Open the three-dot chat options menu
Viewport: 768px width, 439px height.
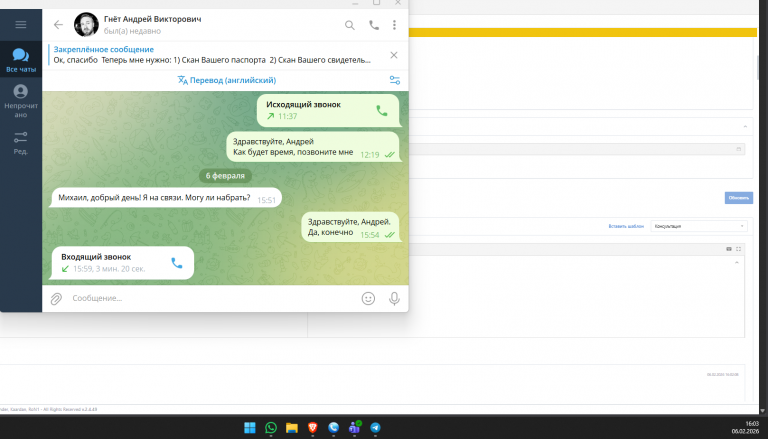(394, 25)
